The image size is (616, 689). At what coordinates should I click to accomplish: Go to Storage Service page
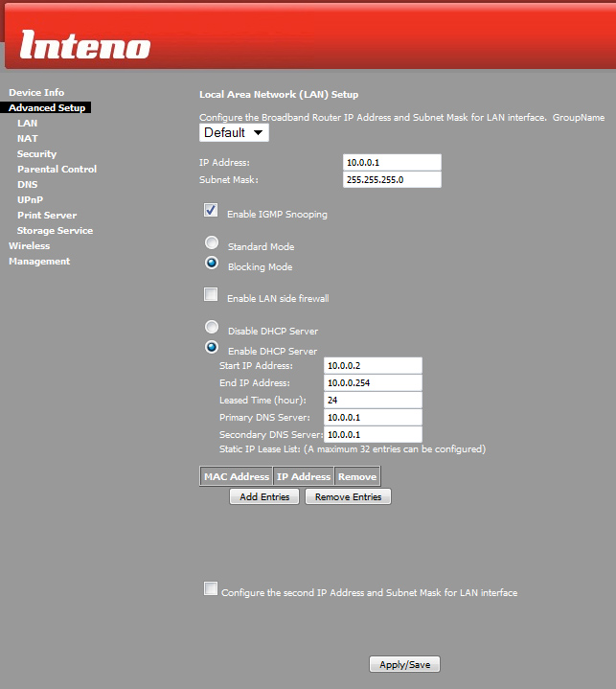[x=55, y=231]
